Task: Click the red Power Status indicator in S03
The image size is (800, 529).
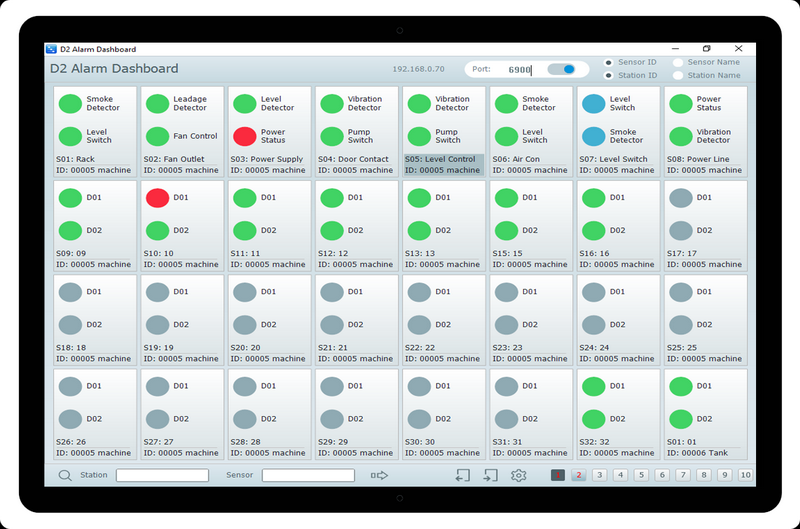Action: (244, 136)
